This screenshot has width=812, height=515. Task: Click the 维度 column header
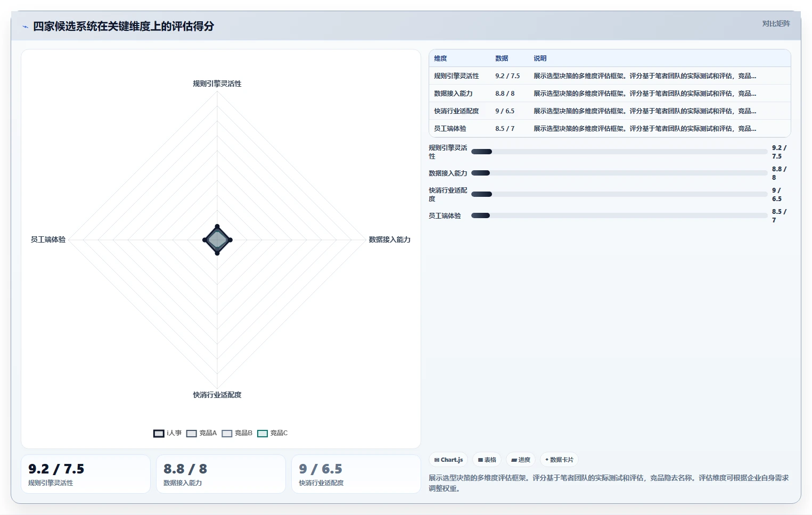(x=440, y=59)
